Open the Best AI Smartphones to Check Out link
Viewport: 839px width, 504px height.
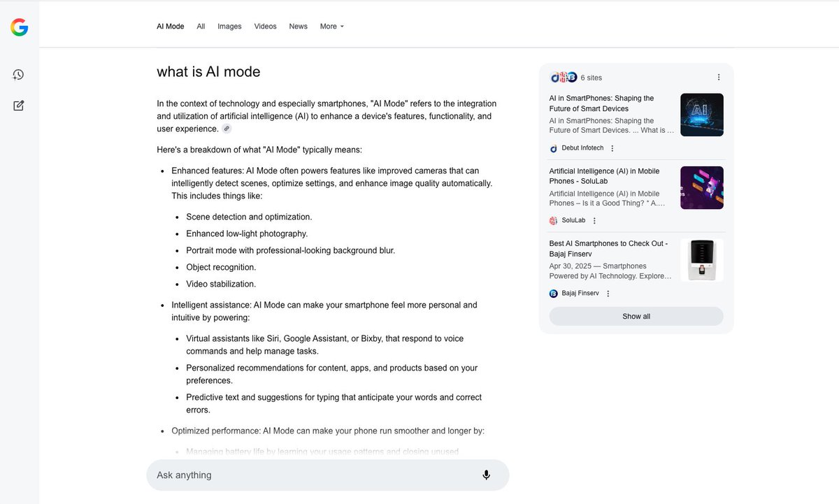(x=609, y=249)
